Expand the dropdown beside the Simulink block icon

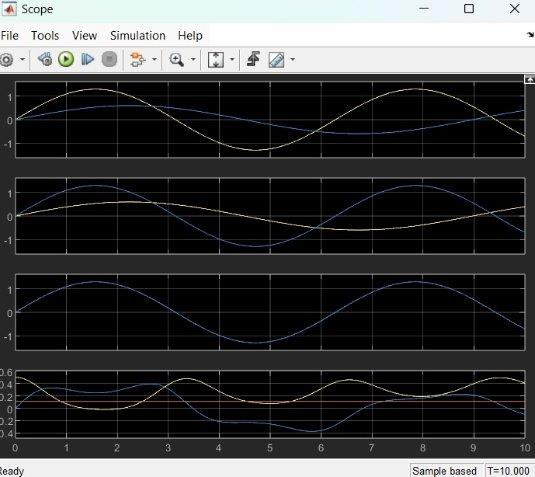[155, 59]
